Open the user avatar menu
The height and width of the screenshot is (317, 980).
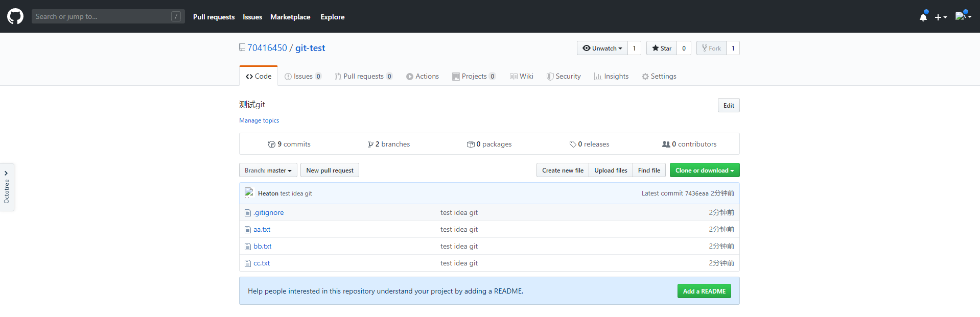click(x=963, y=16)
